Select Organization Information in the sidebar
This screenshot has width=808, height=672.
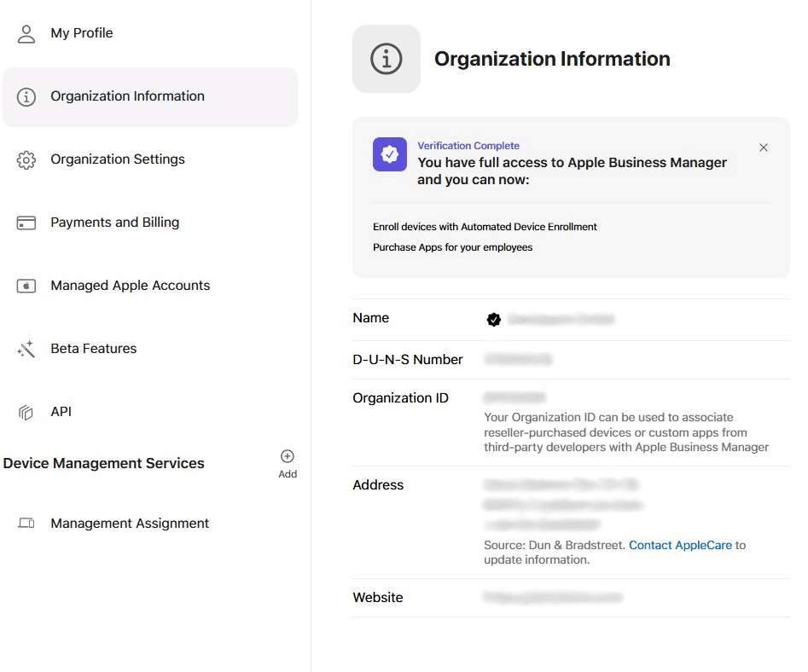click(127, 96)
